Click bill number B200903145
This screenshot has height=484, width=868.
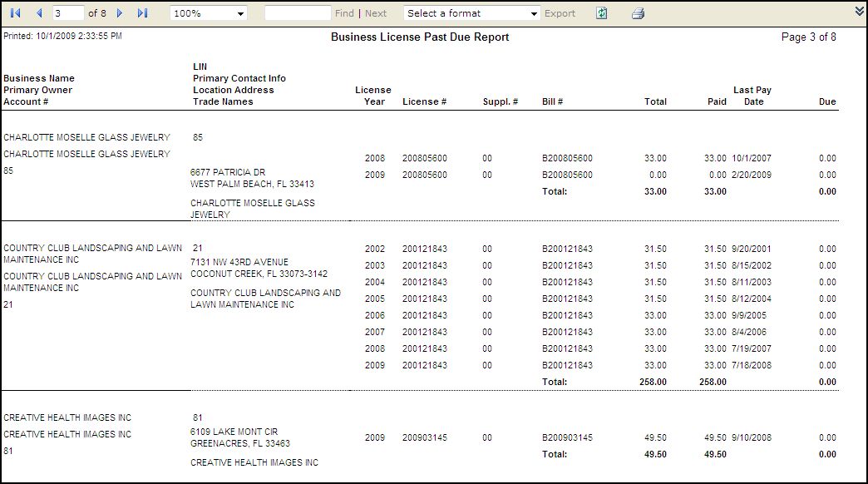click(567, 437)
